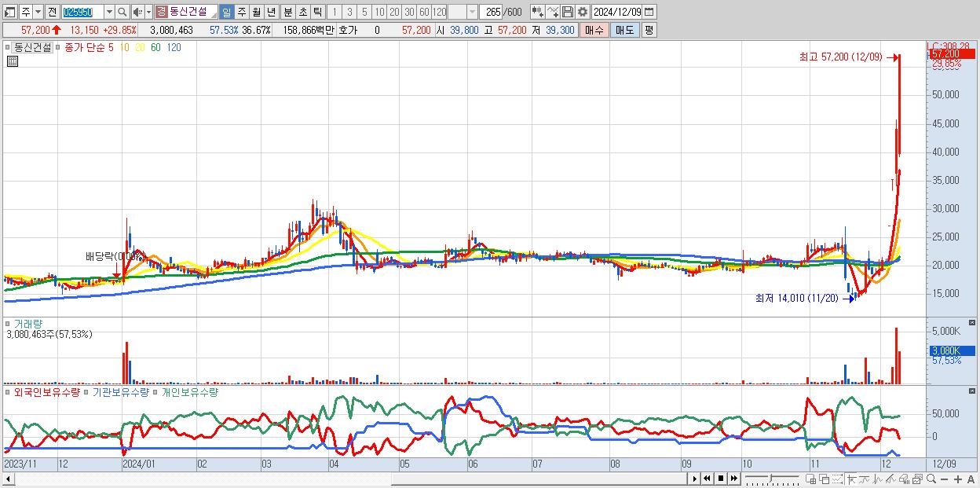Click the dashed trend-line icon
980x488 pixels.
[838, 479]
